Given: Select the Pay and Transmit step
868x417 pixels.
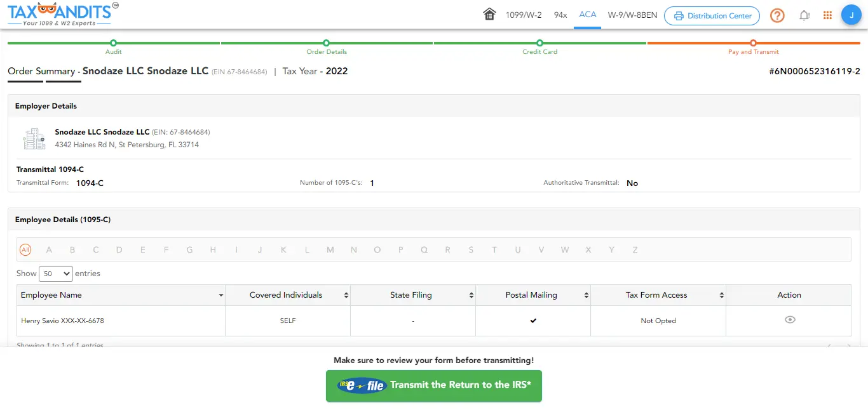Looking at the screenshot, I should (754, 47).
